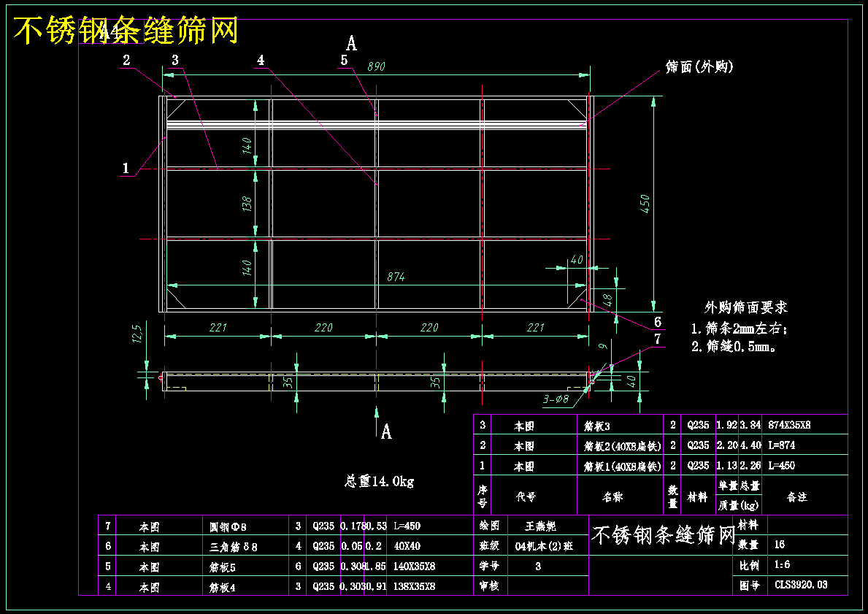Viewport: 868px width, 614px height.
Task: Select the 备注 column header
Action: (797, 497)
